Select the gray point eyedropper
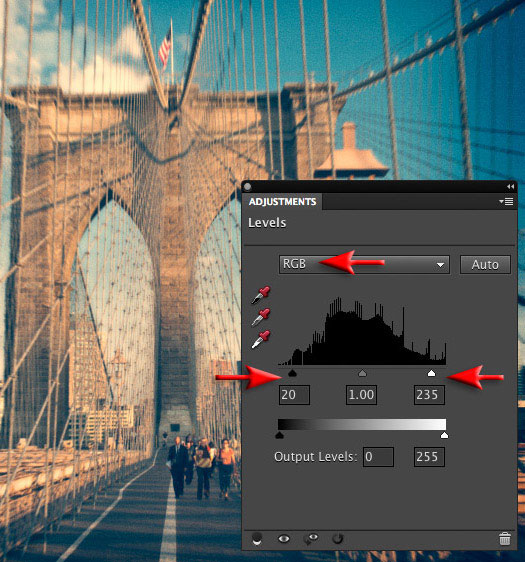Image resolution: width=525 pixels, height=562 pixels. coord(261,317)
